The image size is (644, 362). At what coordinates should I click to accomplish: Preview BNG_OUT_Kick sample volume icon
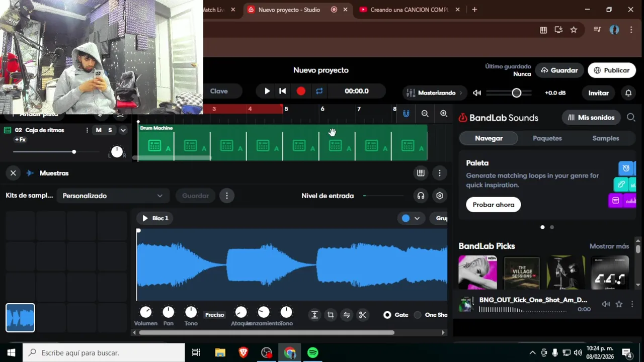(x=606, y=304)
